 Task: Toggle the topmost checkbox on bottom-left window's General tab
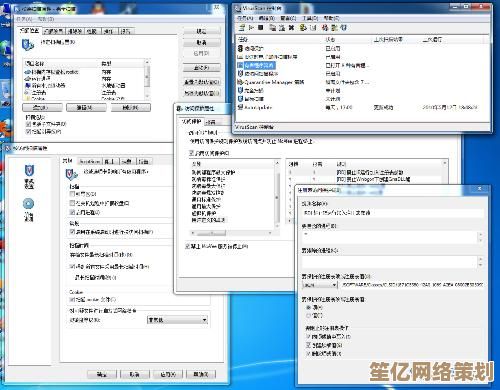pos(72,194)
